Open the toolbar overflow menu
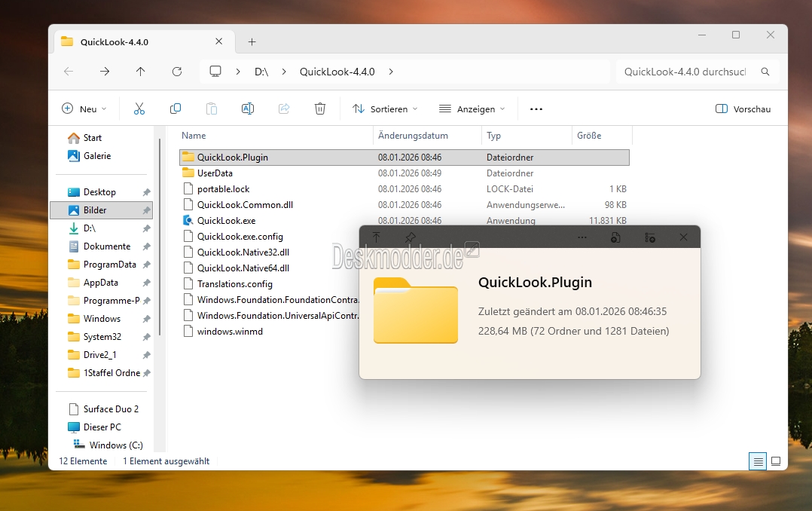812x511 pixels. [x=536, y=109]
